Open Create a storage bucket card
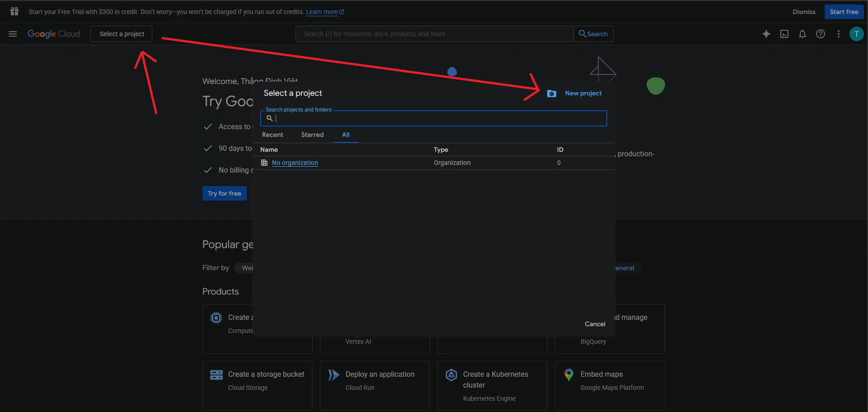868x412 pixels. [x=258, y=386]
